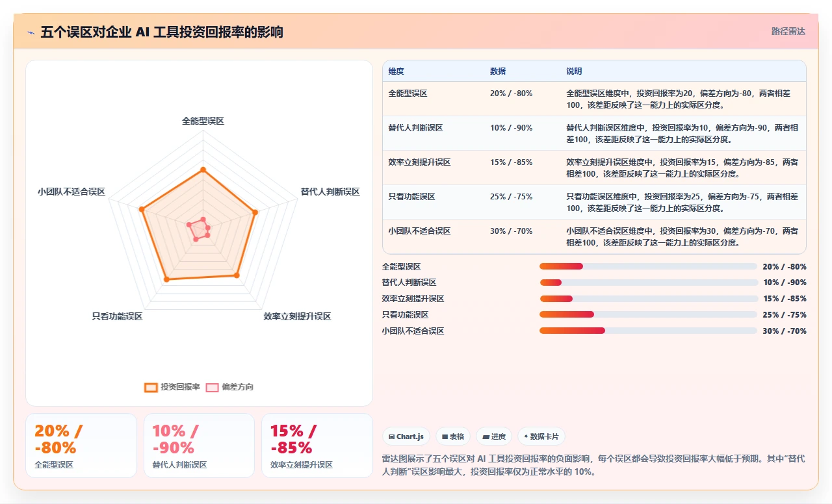Open the 10% / -90% data card
The width and height of the screenshot is (832, 504).
point(199,446)
